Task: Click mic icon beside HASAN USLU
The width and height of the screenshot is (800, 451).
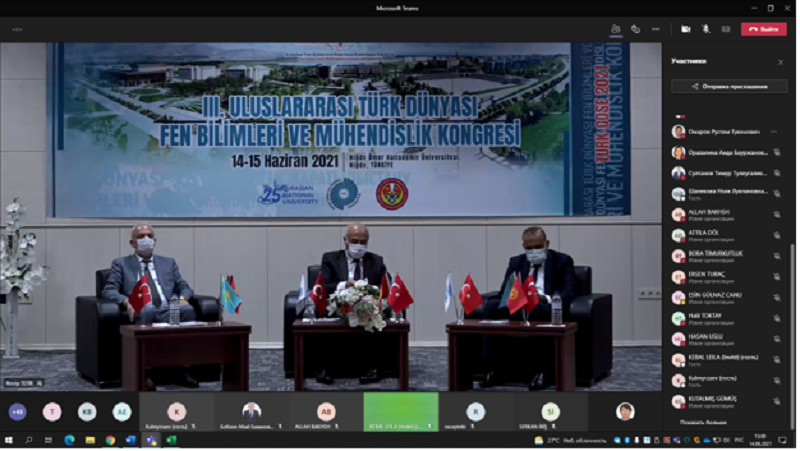Action: click(x=776, y=339)
